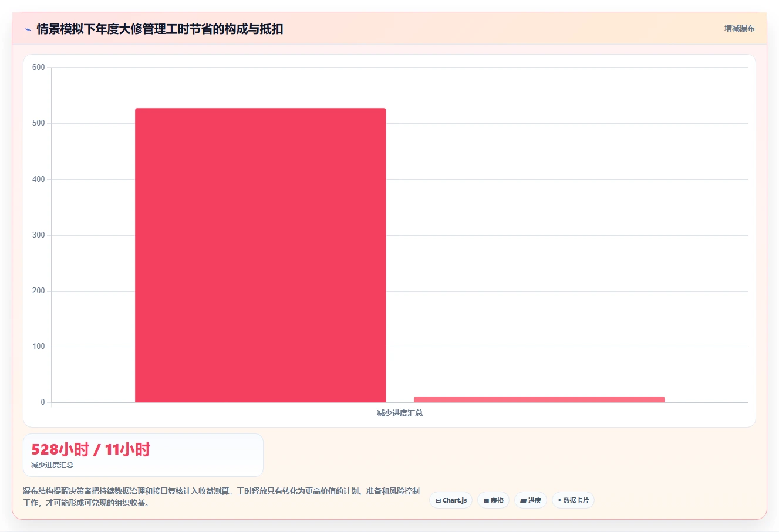
Task: Select the Chart.js chip
Action: pyautogui.click(x=451, y=500)
